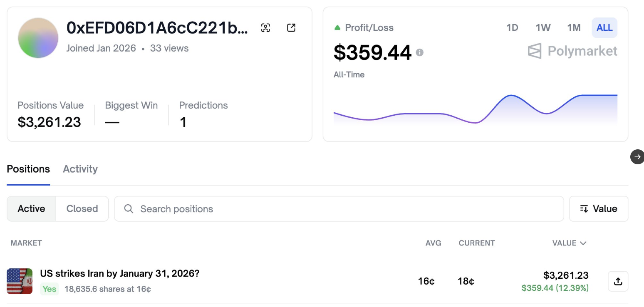This screenshot has height=307, width=644.
Task: Open the external link icon beside address
Action: pos(291,28)
